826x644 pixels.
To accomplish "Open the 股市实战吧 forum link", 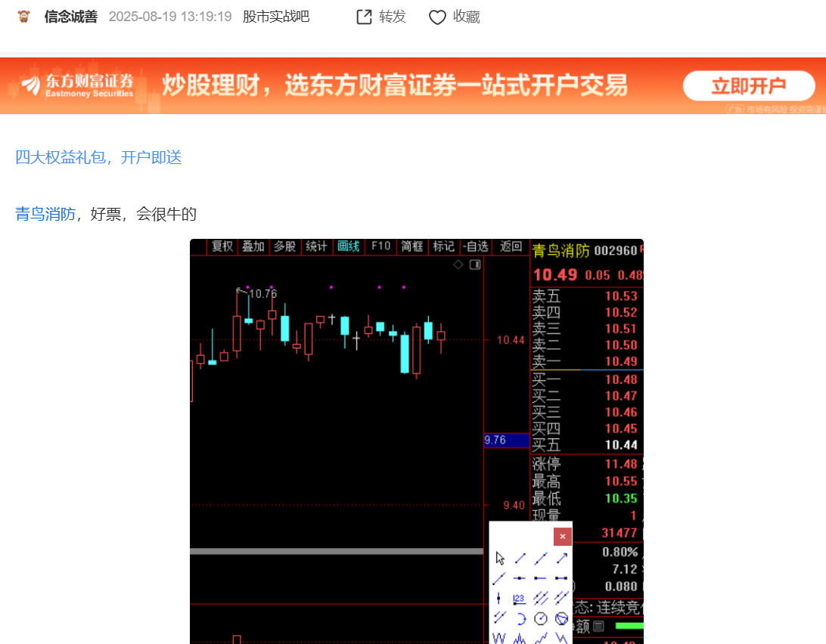I will 276,17.
